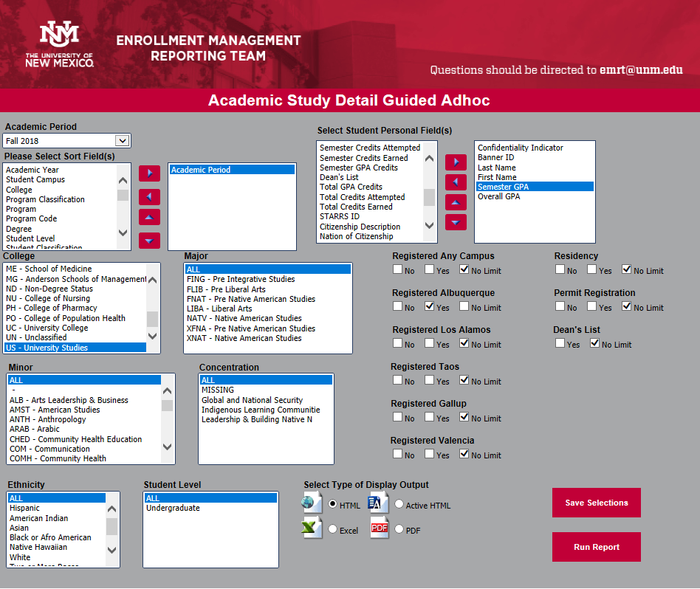Select MISSING concentration option
The width and height of the screenshot is (700, 589).
pyautogui.click(x=217, y=390)
